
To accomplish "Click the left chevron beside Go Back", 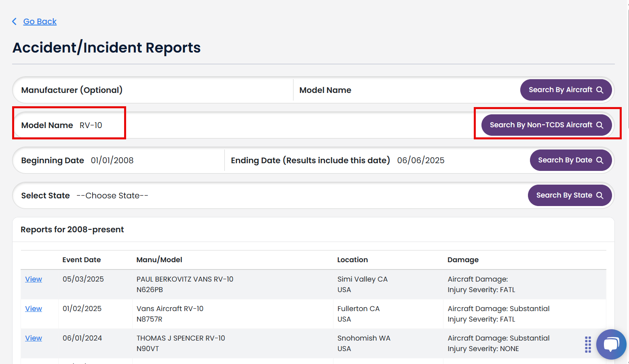I will point(15,21).
